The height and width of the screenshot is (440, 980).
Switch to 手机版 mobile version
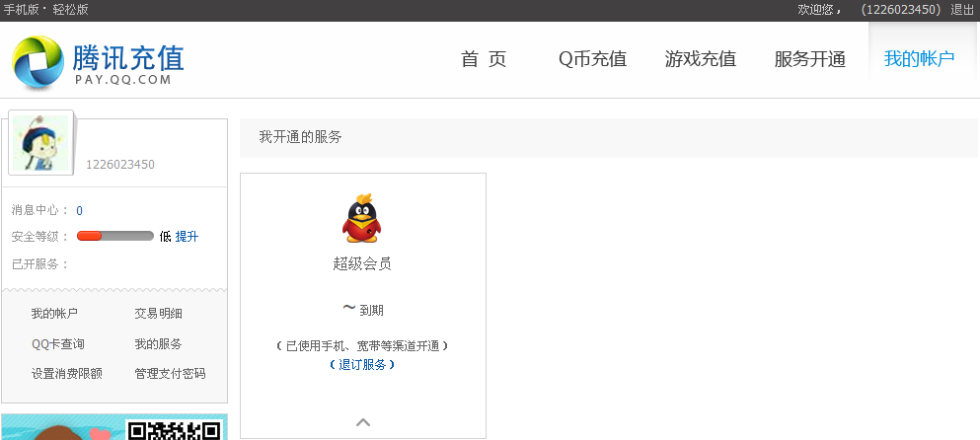coord(23,10)
